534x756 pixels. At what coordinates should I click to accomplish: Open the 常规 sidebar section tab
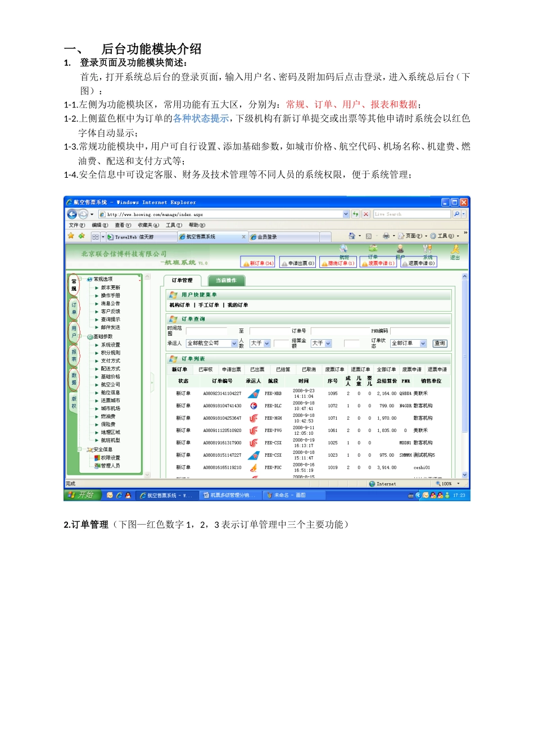tap(74, 285)
